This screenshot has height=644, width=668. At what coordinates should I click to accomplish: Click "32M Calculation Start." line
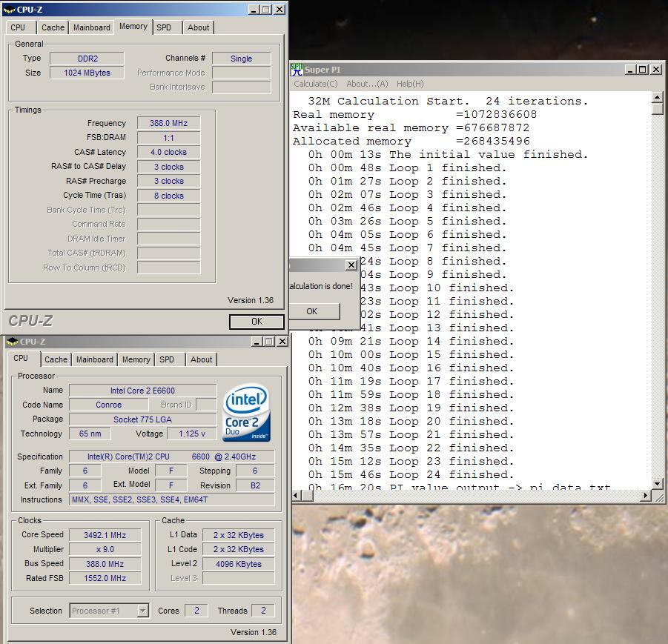point(388,101)
